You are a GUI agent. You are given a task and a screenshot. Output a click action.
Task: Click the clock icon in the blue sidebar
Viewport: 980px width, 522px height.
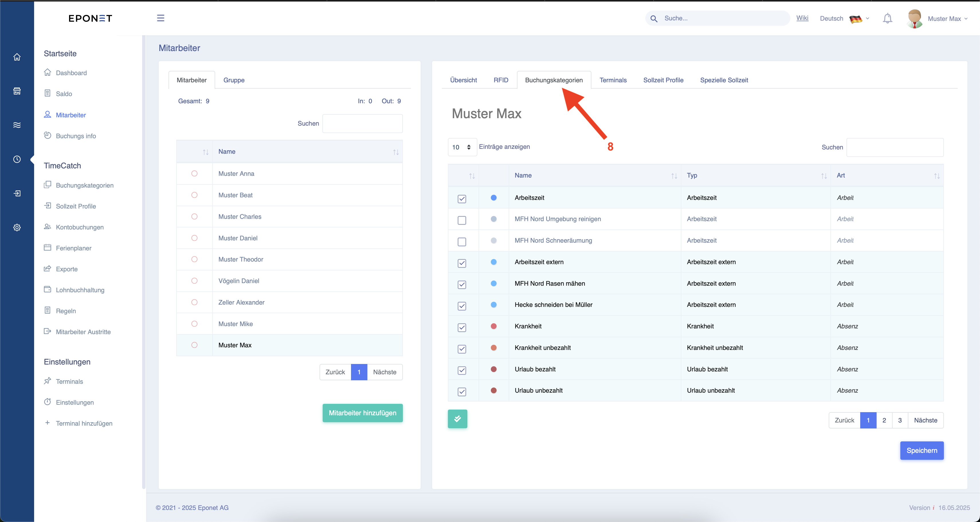pyautogui.click(x=17, y=159)
